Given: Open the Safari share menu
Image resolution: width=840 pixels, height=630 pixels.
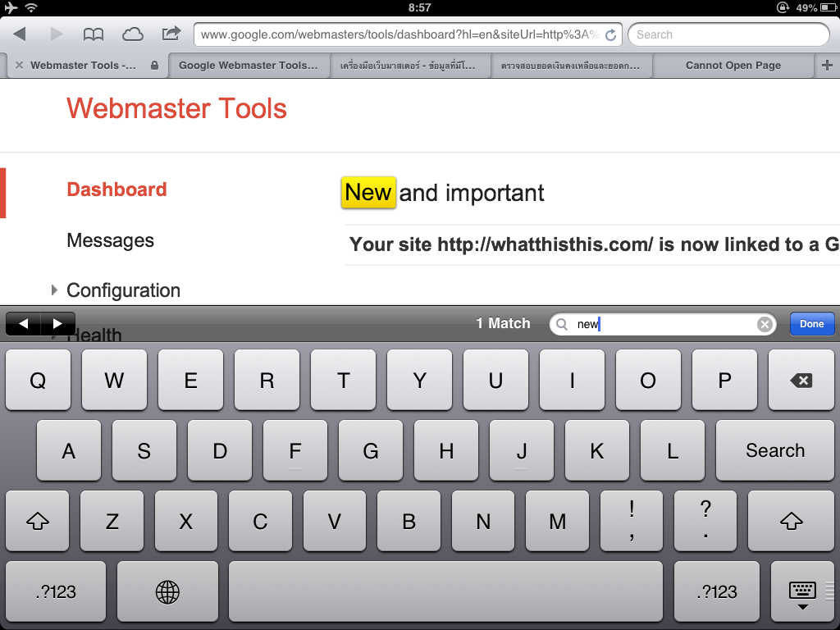Looking at the screenshot, I should pyautogui.click(x=170, y=34).
